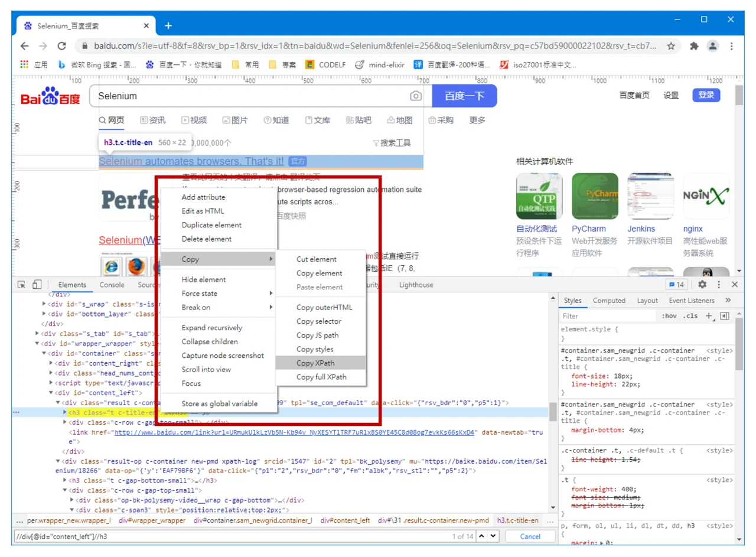756x557 pixels.
Task: Click the 登录 login button
Action: coord(706,95)
